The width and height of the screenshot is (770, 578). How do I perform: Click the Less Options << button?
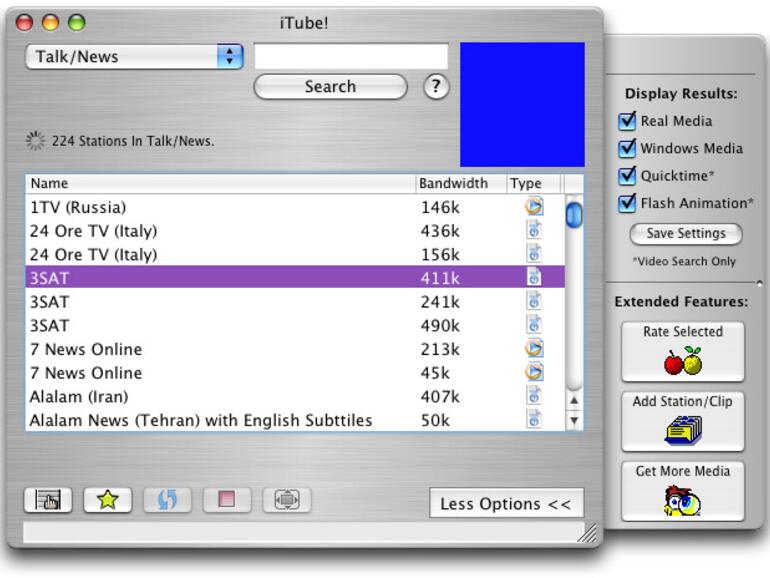click(x=506, y=503)
